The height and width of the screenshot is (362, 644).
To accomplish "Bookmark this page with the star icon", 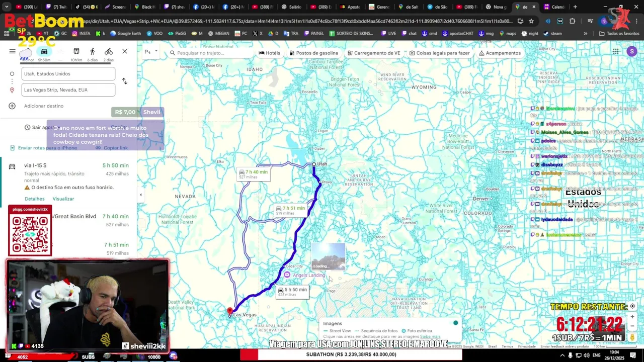I will point(531,21).
